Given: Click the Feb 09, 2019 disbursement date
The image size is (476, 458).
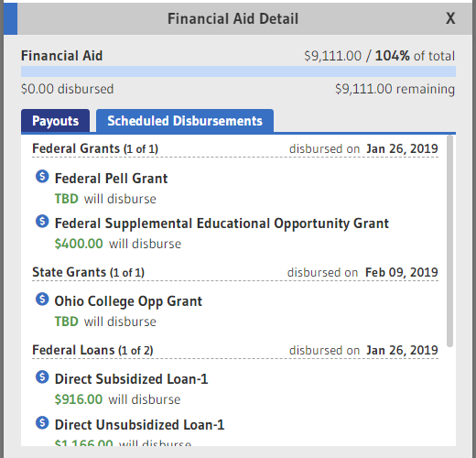Looking at the screenshot, I should pos(402,272).
